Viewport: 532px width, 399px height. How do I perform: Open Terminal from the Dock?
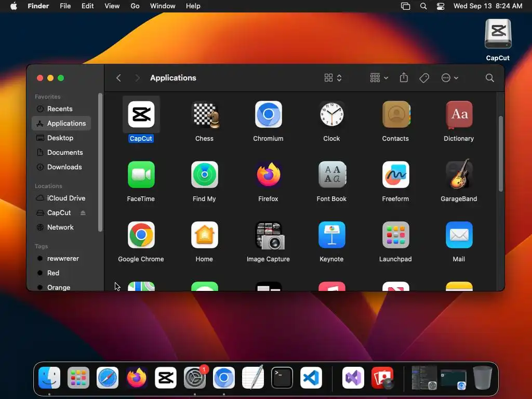click(x=282, y=378)
